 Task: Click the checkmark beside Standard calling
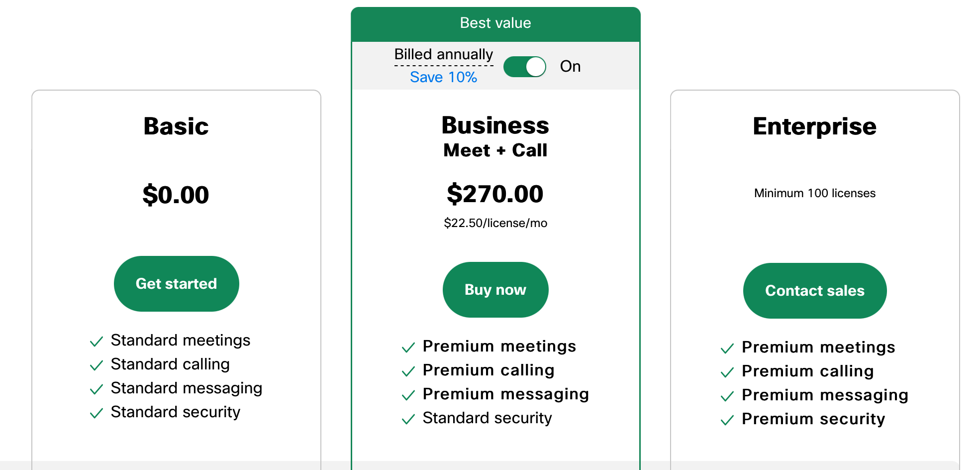[x=96, y=365]
